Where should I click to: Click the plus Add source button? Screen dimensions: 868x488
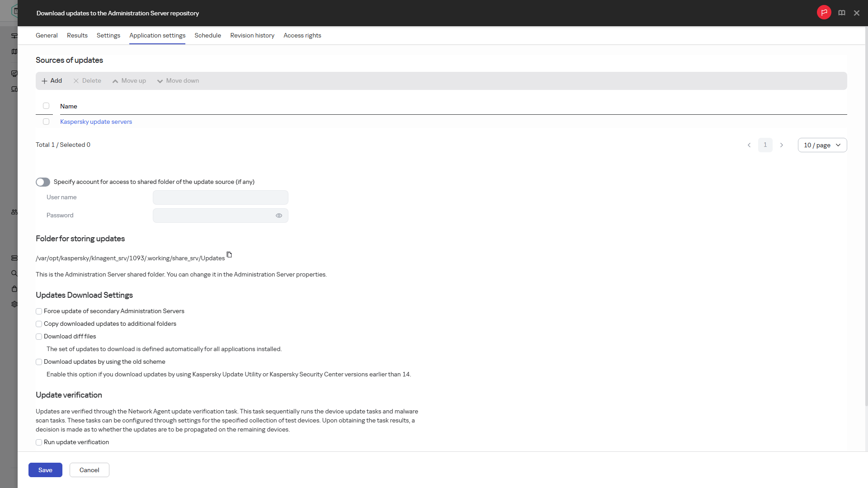52,81
